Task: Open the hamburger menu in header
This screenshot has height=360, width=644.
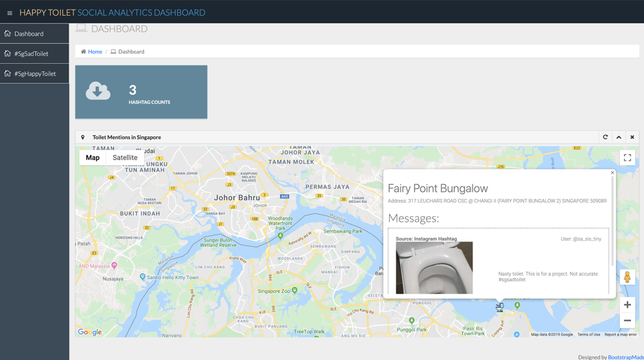Action: click(10, 13)
